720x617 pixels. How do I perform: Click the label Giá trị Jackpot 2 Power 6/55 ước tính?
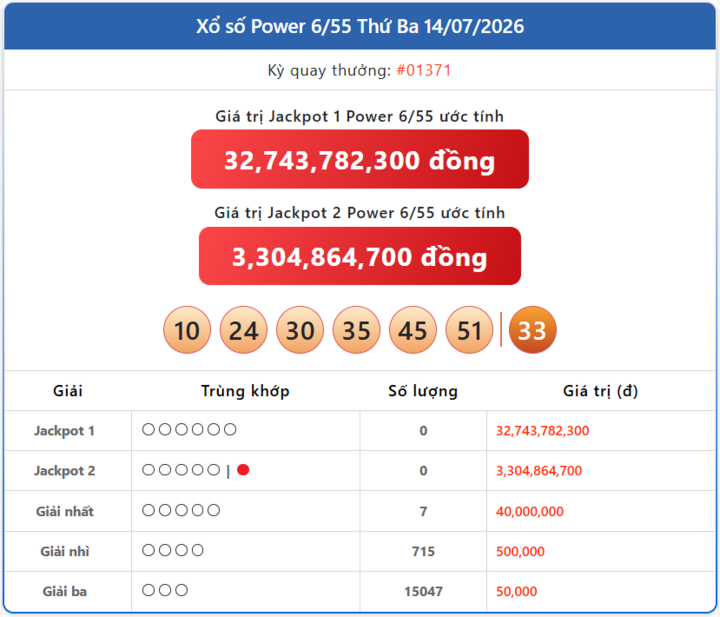pos(360,213)
